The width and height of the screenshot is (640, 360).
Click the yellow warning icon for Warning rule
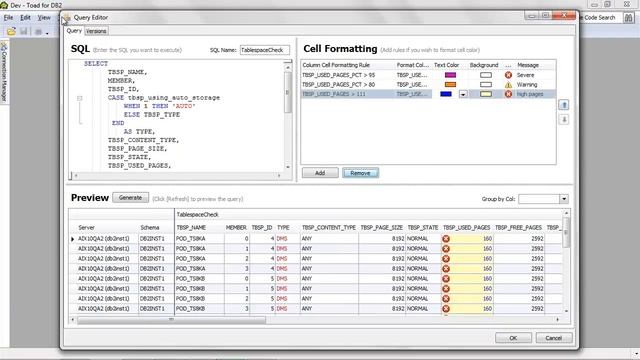[x=508, y=84]
